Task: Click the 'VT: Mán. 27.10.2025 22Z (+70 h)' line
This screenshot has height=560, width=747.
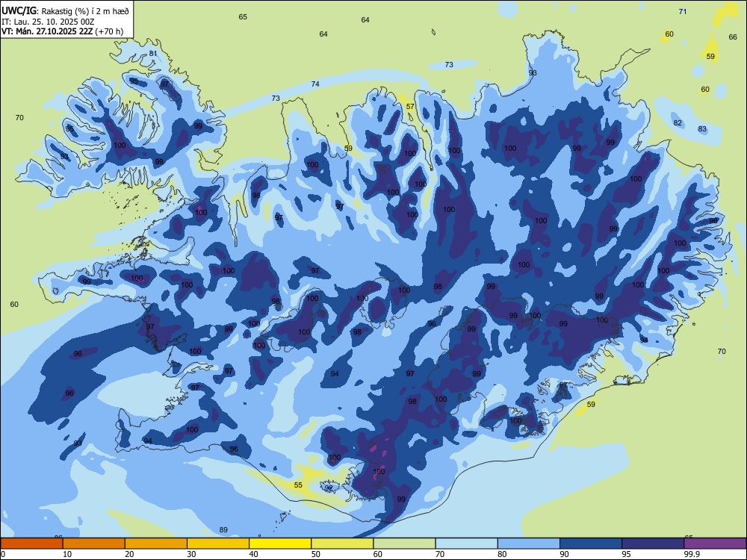Action: (63, 31)
